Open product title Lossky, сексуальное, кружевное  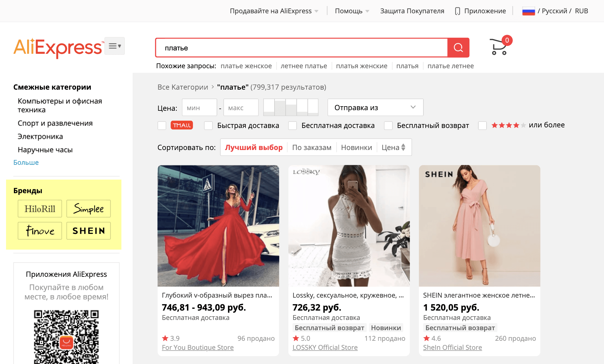tap(348, 295)
